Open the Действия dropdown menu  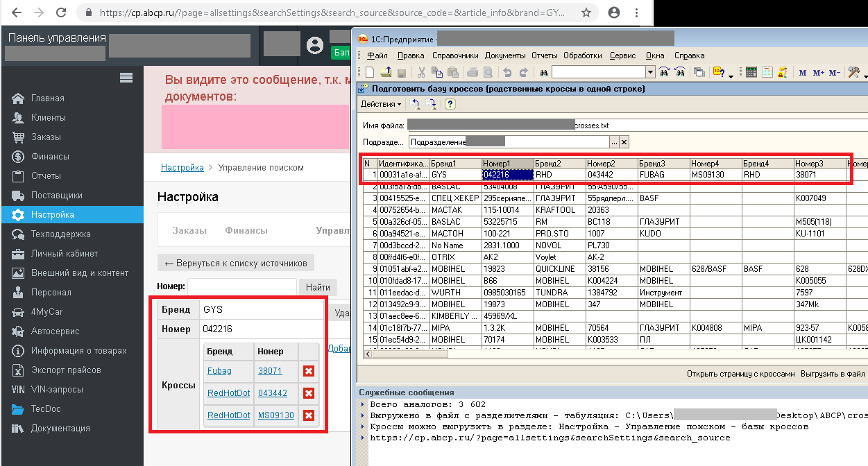pyautogui.click(x=381, y=104)
